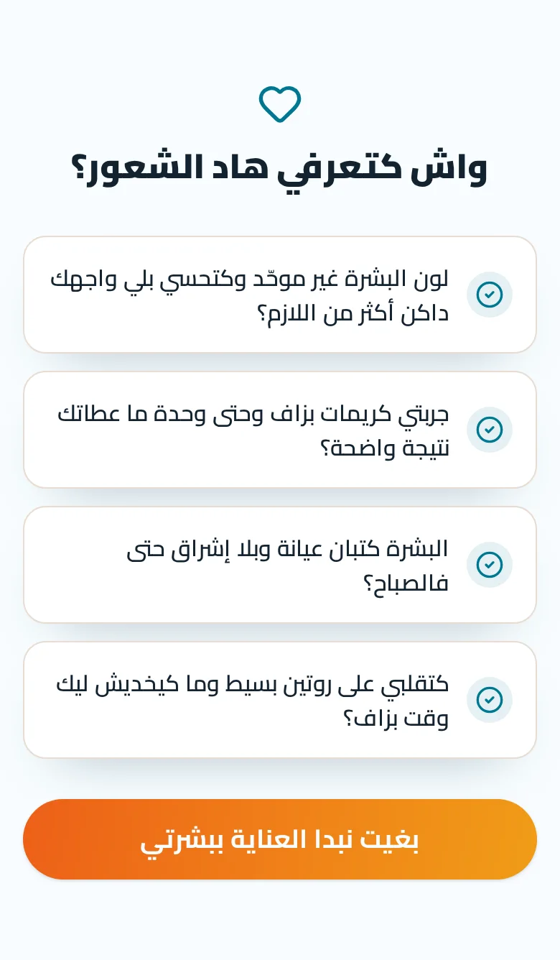560x960 pixels.
Task: Click the line ending with وما كيخديش ليك
Action: (x=253, y=684)
